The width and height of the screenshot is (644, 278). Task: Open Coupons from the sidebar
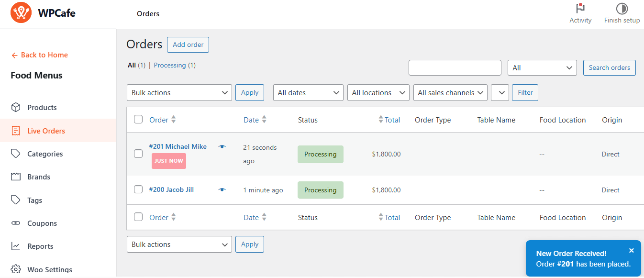click(x=42, y=223)
